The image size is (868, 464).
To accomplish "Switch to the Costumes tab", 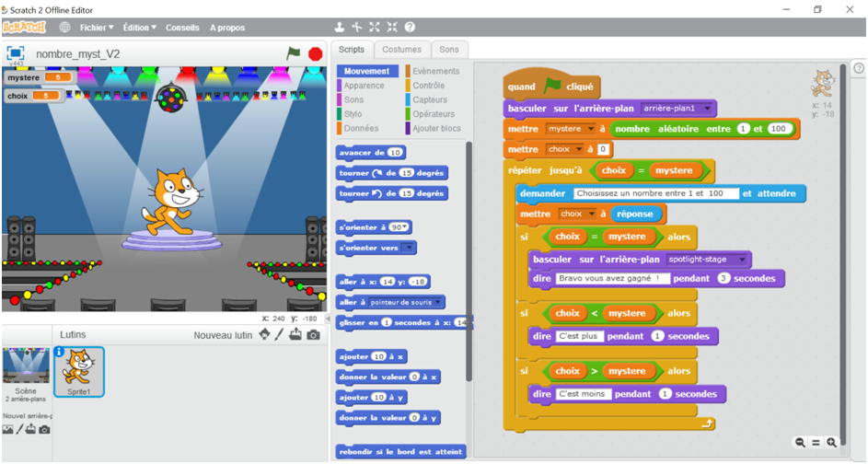I will coord(401,50).
